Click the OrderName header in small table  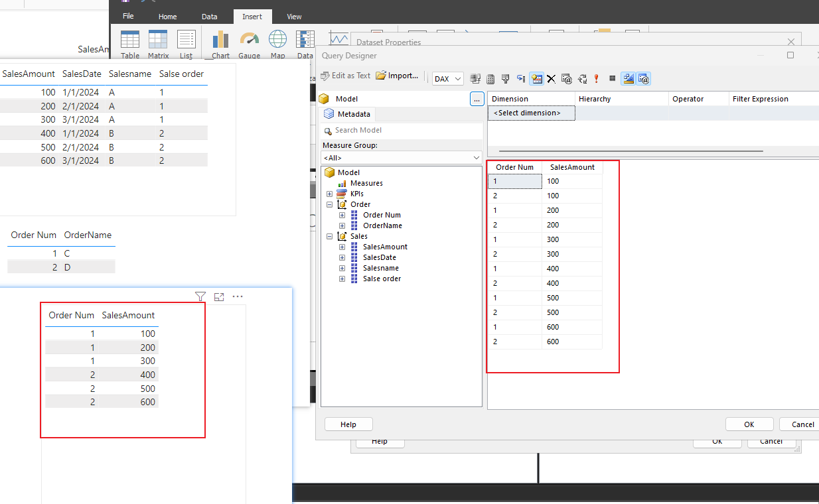88,235
